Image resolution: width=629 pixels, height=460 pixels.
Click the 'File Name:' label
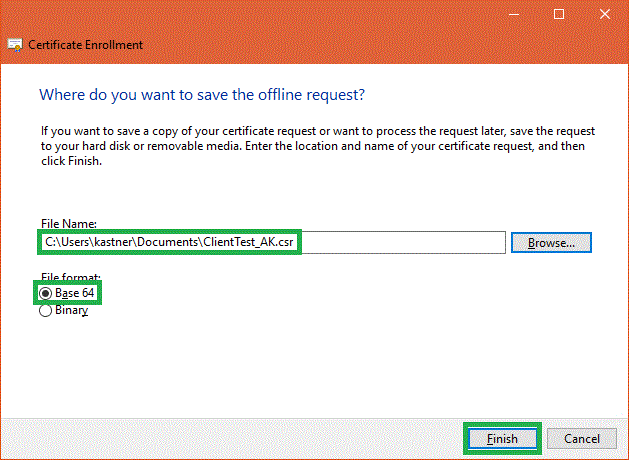pos(68,225)
